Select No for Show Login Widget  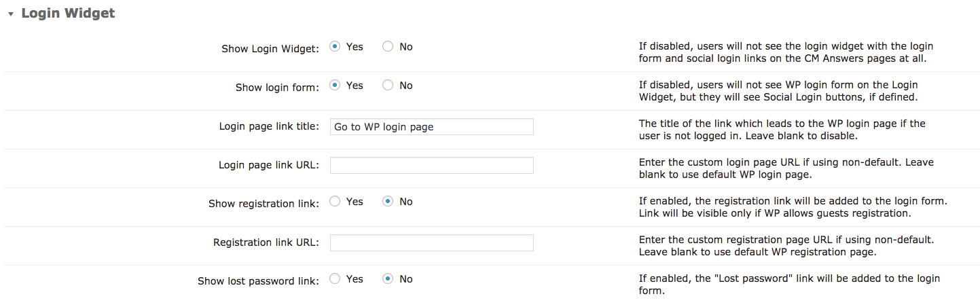tap(388, 47)
